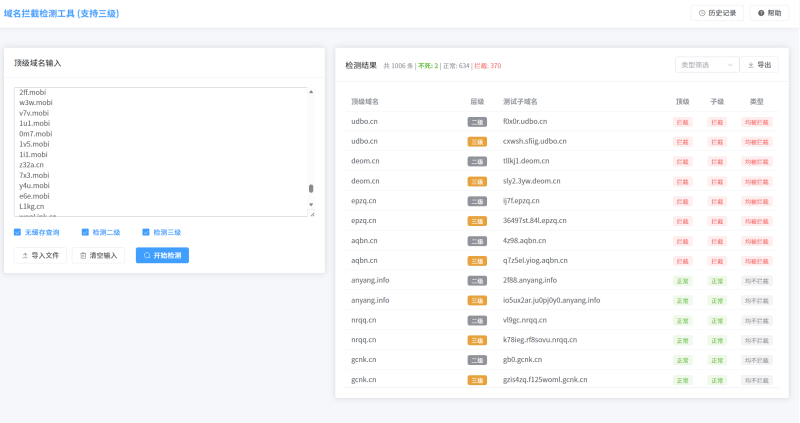Click the red 拦截: 370 count

(x=488, y=66)
